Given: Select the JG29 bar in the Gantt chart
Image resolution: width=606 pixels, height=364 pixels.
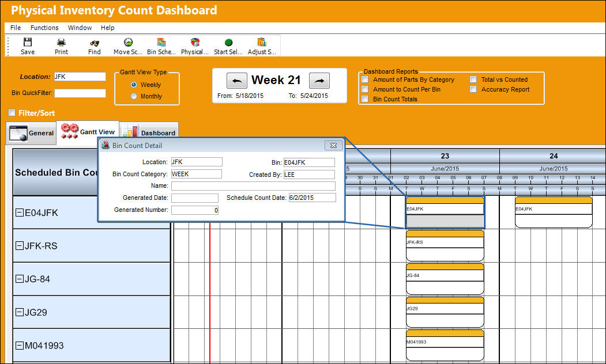Looking at the screenshot, I should [445, 312].
